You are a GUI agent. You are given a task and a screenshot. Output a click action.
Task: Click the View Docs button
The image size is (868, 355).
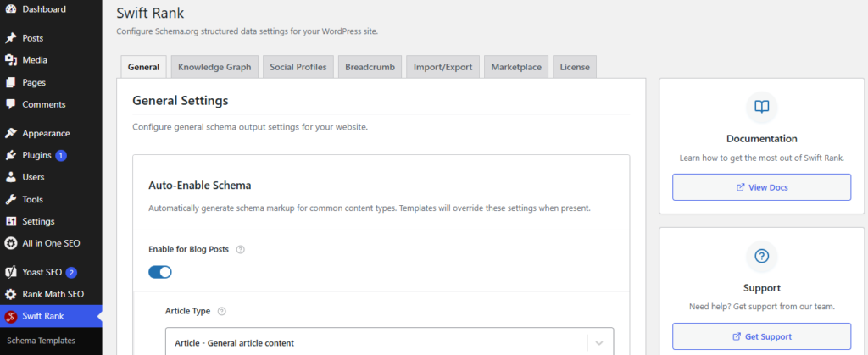tap(762, 187)
